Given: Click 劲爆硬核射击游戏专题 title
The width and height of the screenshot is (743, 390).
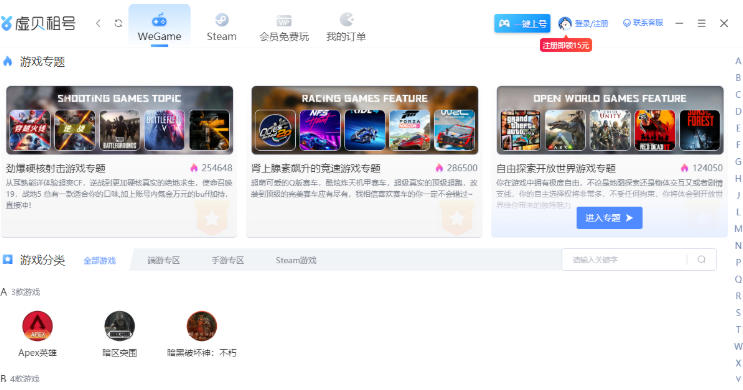Looking at the screenshot, I should [x=55, y=168].
